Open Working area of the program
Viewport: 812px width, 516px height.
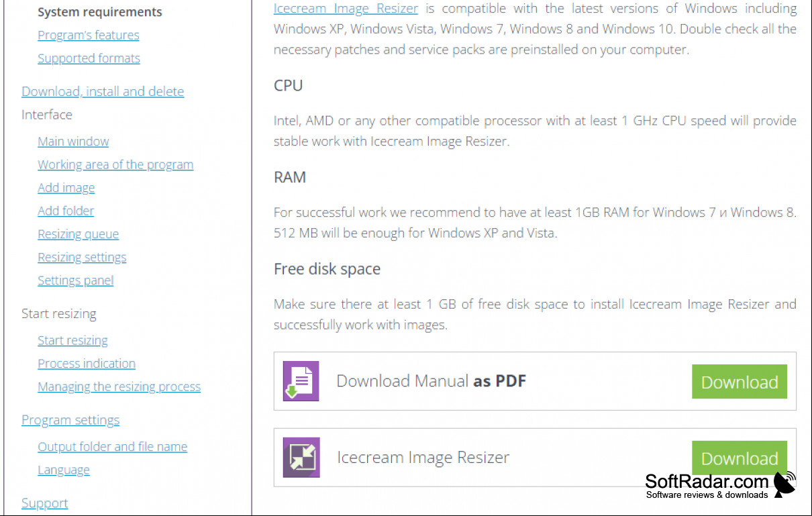coord(115,164)
